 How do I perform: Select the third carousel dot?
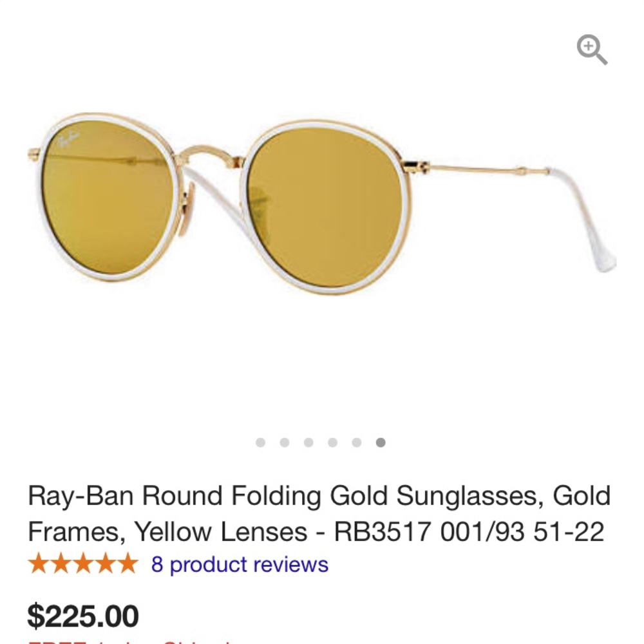click(x=308, y=442)
